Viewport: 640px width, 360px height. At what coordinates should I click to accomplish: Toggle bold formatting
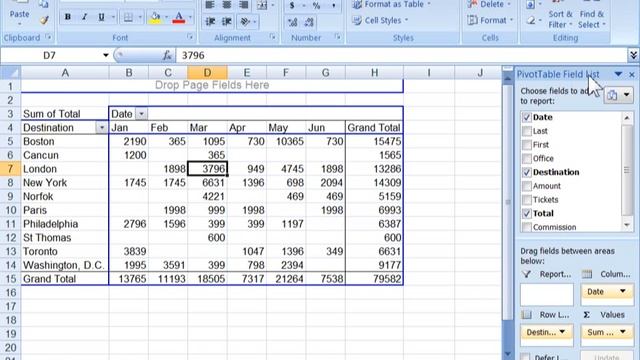point(68,17)
